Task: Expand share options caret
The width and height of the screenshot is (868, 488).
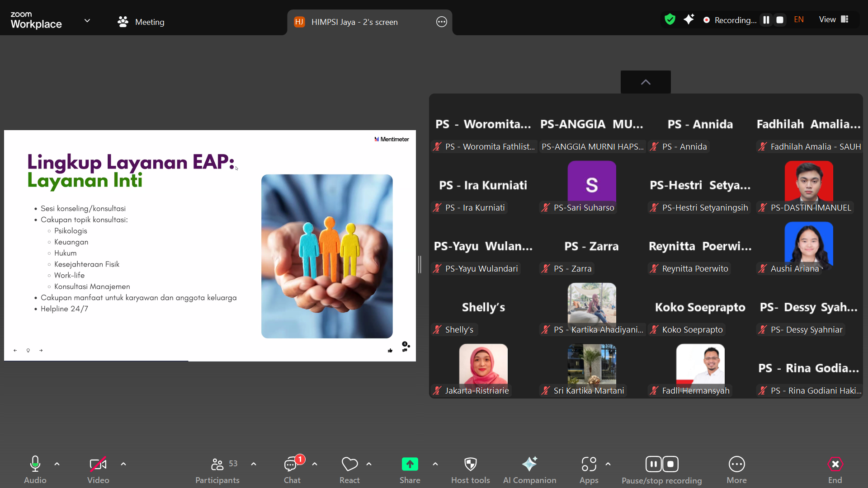Action: 435,464
